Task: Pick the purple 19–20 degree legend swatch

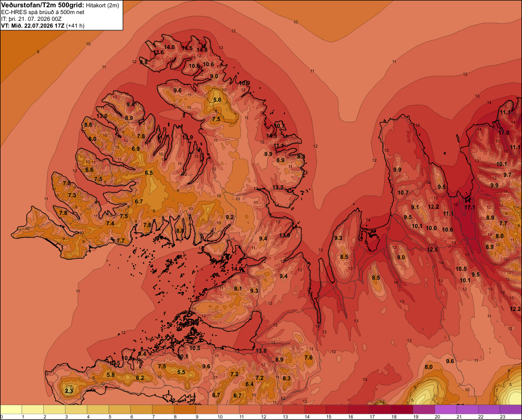Action: coord(424,410)
